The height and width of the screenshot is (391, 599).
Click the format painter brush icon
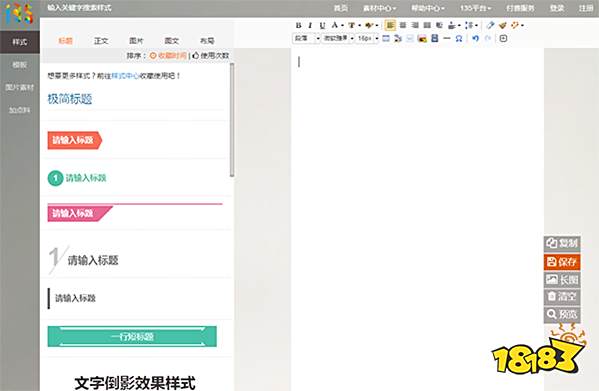[502, 25]
